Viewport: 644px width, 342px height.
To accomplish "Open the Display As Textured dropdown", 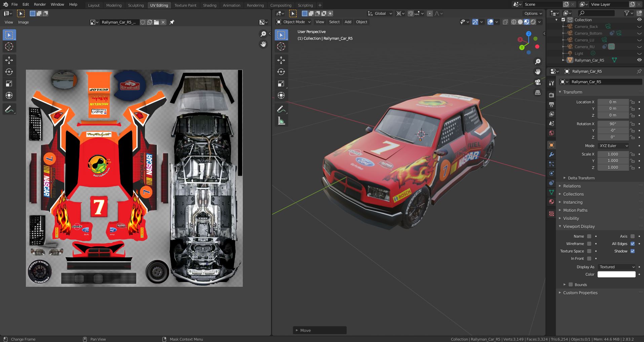I will [x=617, y=267].
